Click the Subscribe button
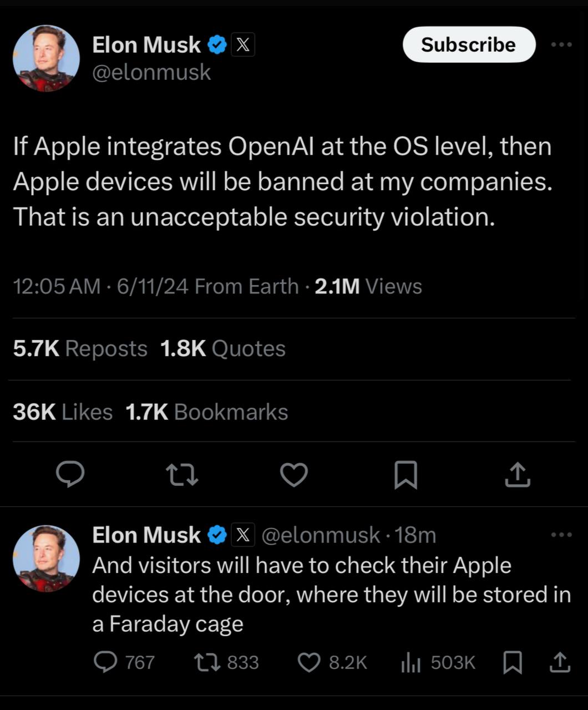This screenshot has width=588, height=710. (469, 44)
